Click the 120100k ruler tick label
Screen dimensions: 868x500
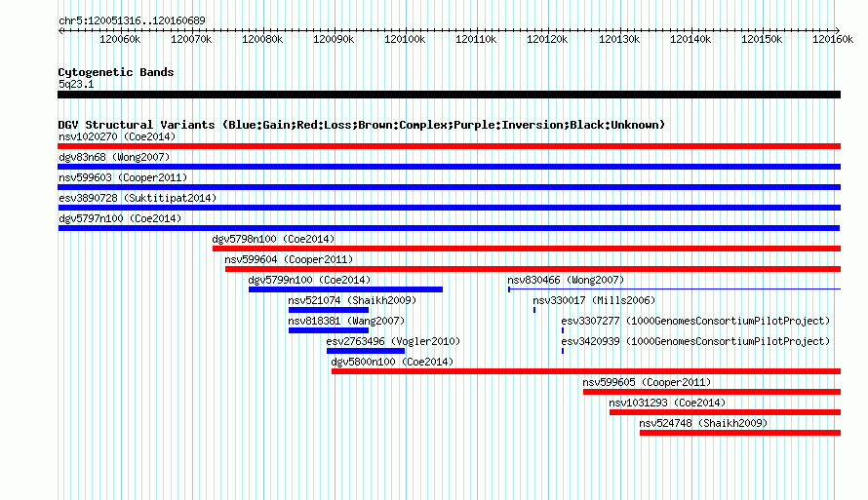[405, 39]
